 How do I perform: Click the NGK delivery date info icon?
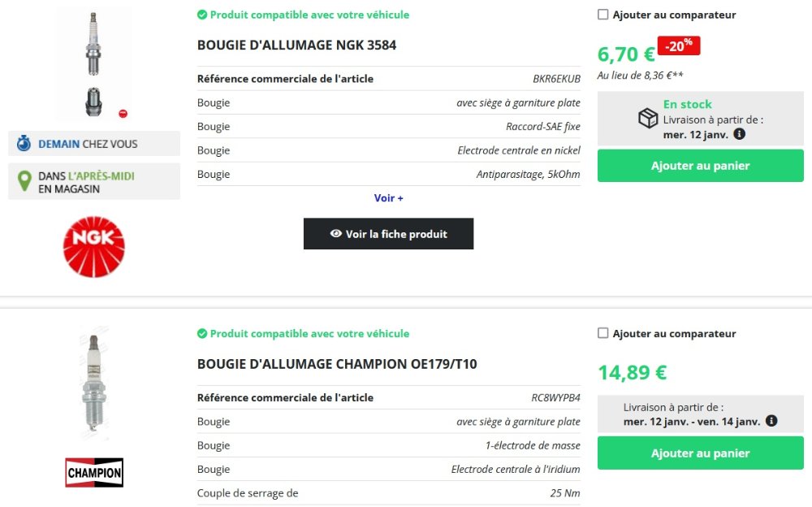739,134
